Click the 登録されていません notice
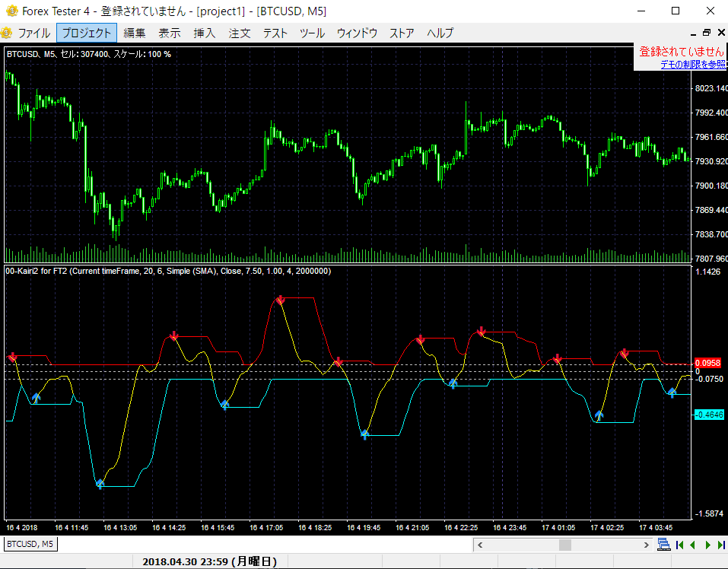The image size is (728, 569). pos(681,52)
